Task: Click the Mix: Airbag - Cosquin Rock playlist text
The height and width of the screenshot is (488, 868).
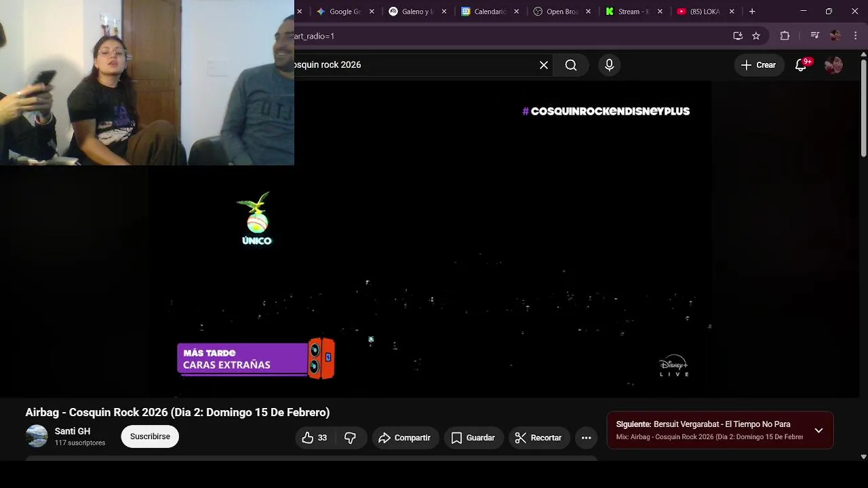Action: (x=709, y=437)
